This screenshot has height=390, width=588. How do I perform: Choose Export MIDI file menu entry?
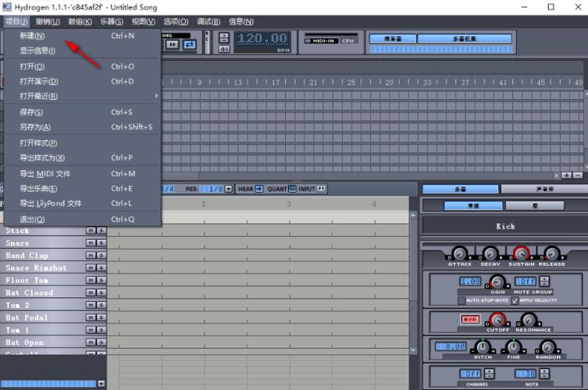83,174
